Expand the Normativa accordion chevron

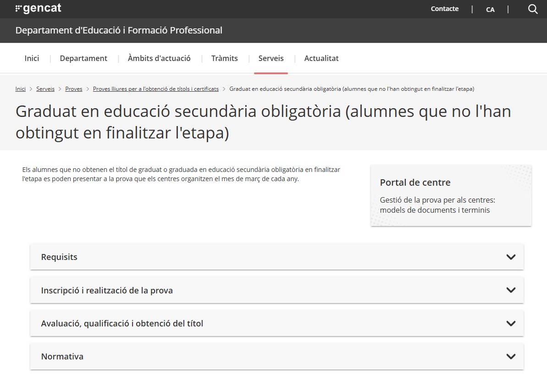point(511,357)
